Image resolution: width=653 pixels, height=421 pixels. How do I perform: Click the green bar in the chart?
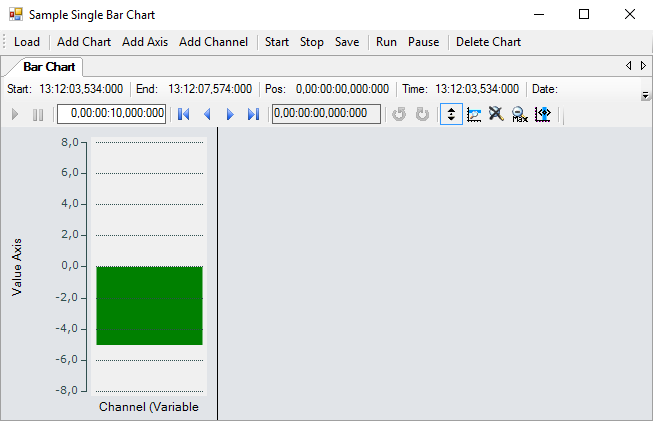click(149, 305)
